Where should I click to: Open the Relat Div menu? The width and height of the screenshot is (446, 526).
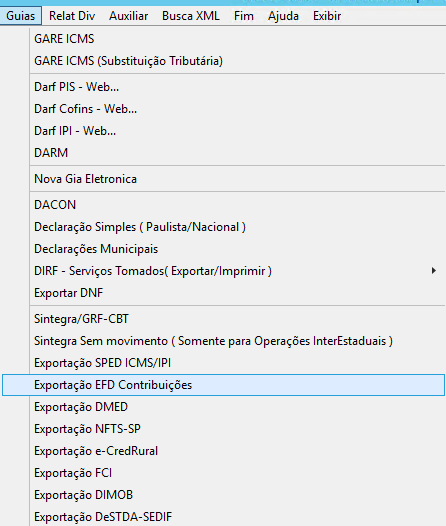pyautogui.click(x=72, y=16)
